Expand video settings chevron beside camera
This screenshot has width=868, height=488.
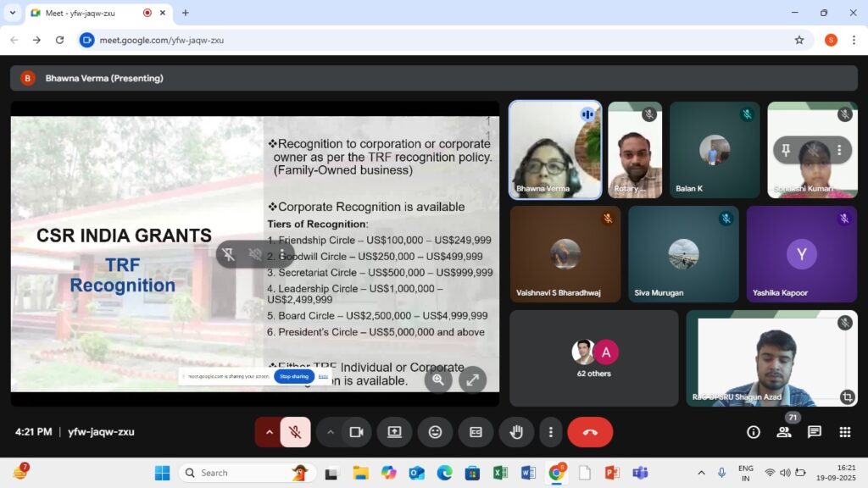[331, 432]
